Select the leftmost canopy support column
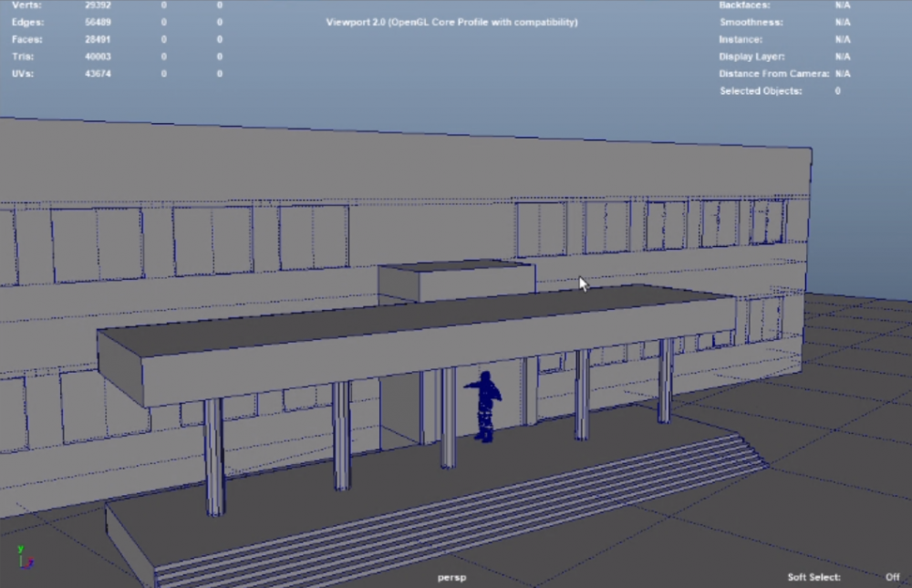Screen dimensions: 912x588 pyautogui.click(x=213, y=456)
